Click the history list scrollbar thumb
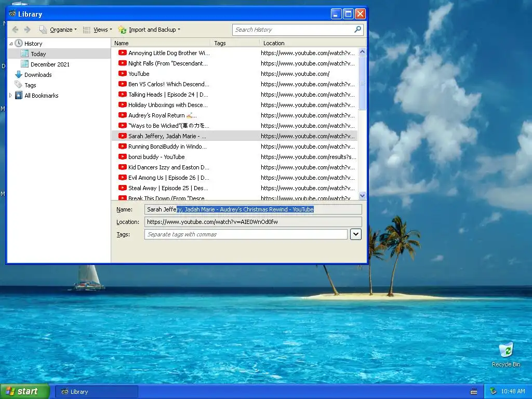This screenshot has height=399, width=532. coord(362,83)
